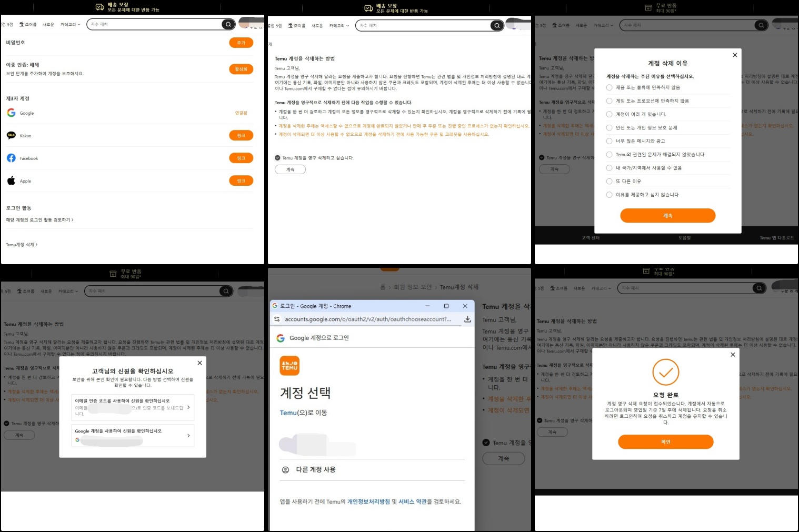The width and height of the screenshot is (799, 532).
Task: Expand the Google account verification option
Action: 133,435
